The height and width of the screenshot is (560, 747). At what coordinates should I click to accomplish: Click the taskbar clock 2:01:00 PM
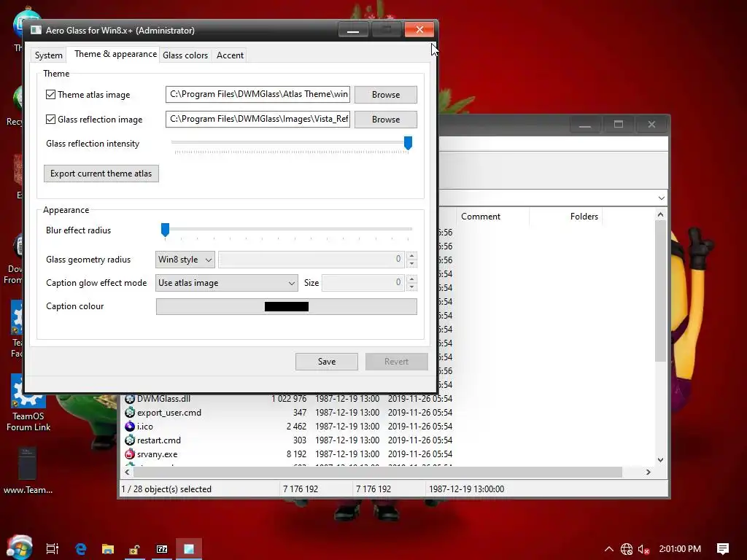680,548
